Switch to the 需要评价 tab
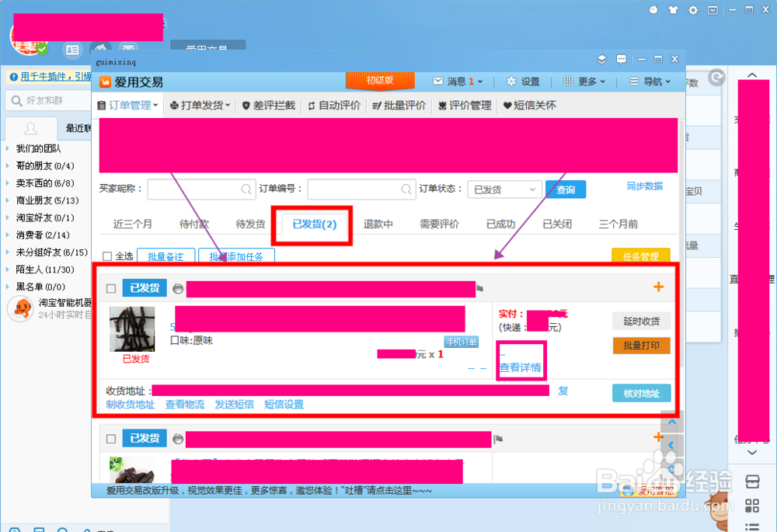This screenshot has height=532, width=777. (x=437, y=224)
